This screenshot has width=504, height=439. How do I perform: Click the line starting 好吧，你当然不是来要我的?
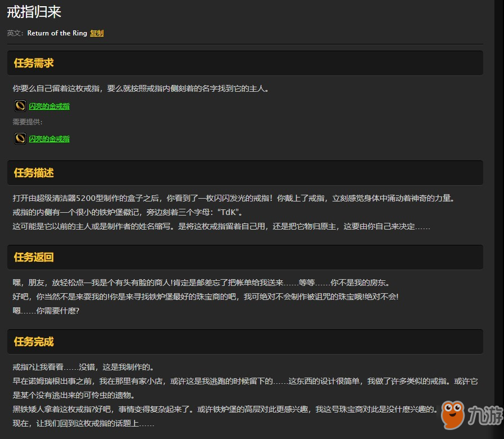tap(206, 297)
